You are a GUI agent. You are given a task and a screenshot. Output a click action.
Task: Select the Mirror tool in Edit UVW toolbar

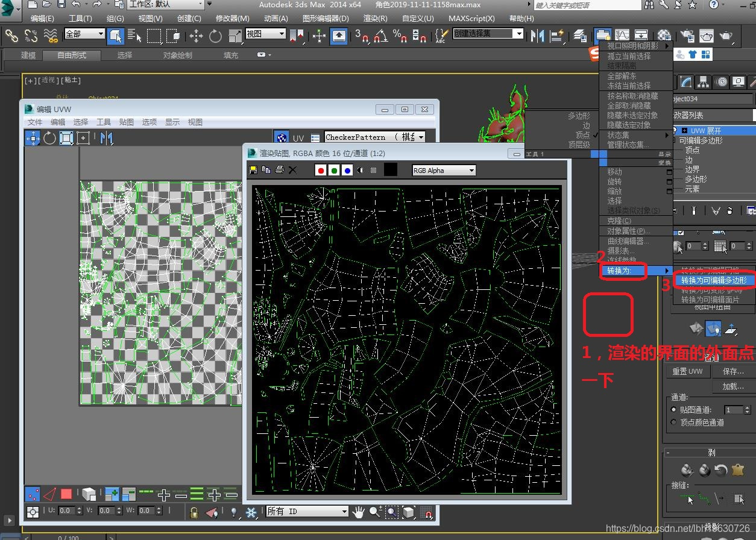[x=106, y=138]
